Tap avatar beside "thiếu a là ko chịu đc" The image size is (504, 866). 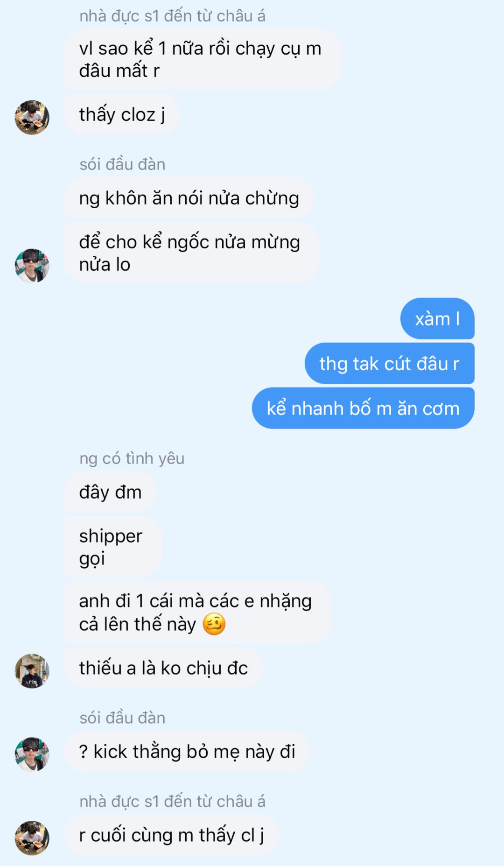tap(32, 671)
